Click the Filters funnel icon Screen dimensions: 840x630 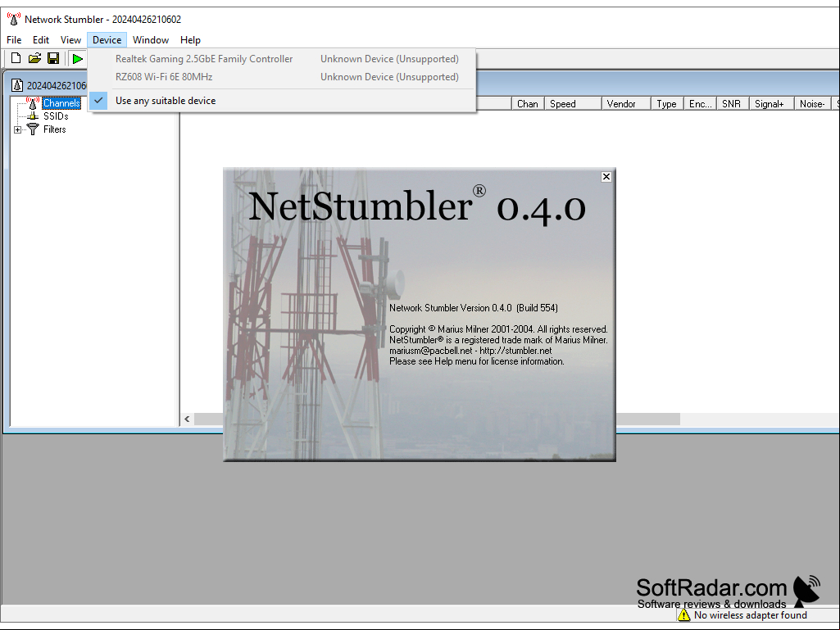[34, 129]
